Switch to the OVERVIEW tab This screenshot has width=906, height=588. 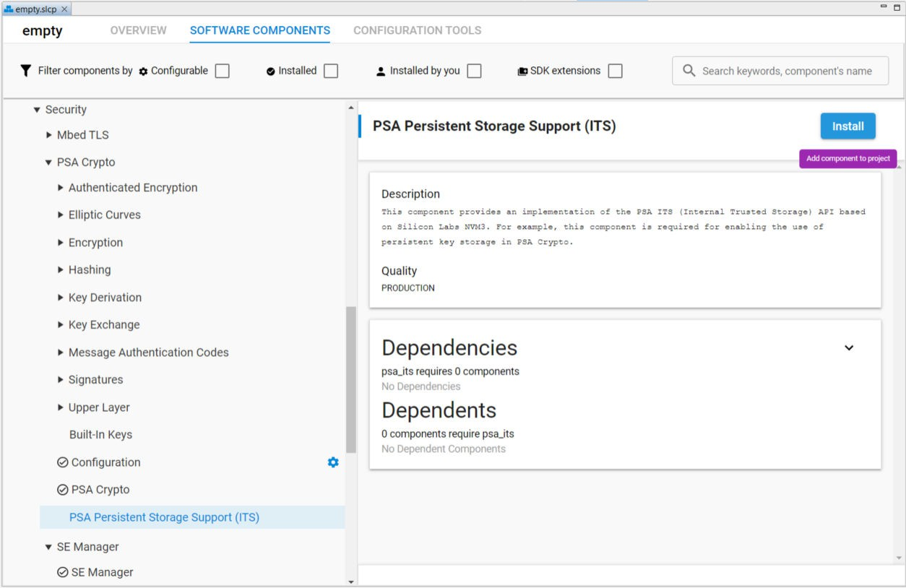pyautogui.click(x=137, y=30)
